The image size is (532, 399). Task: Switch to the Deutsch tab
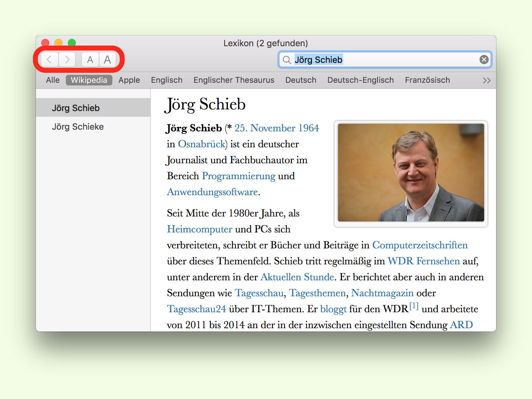coord(301,80)
